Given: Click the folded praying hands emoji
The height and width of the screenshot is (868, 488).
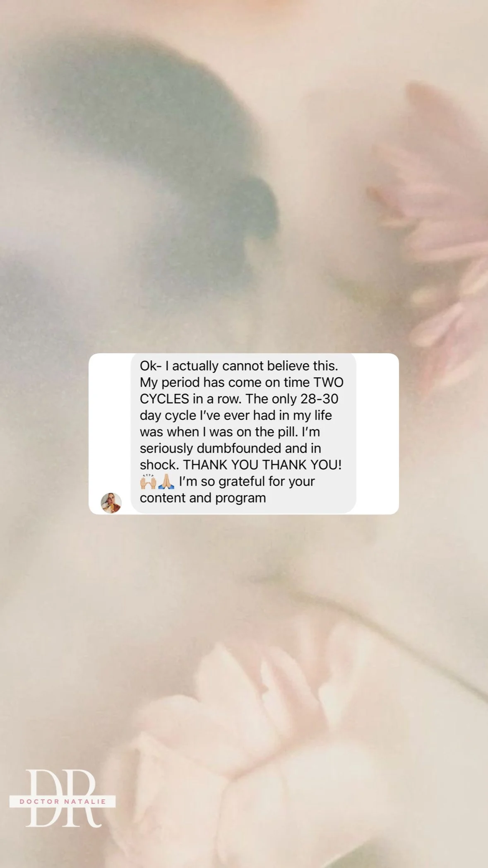Looking at the screenshot, I should coord(166,482).
